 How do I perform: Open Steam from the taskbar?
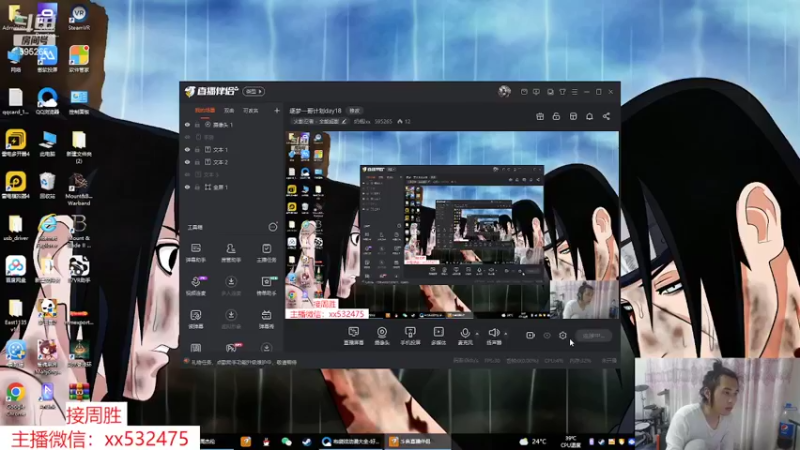point(306,441)
